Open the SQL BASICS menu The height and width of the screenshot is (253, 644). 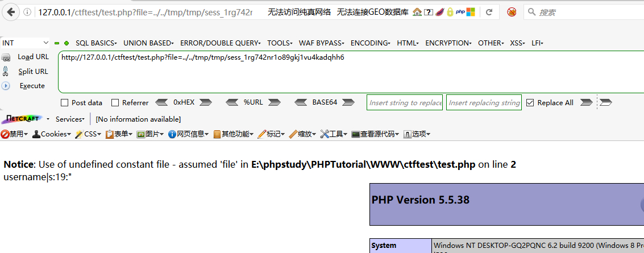[95, 43]
